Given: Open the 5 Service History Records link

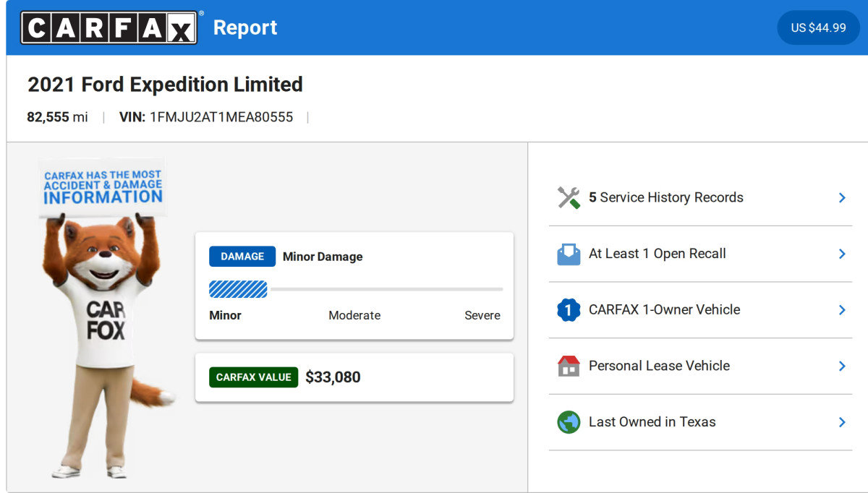Looking at the screenshot, I should pos(665,197).
